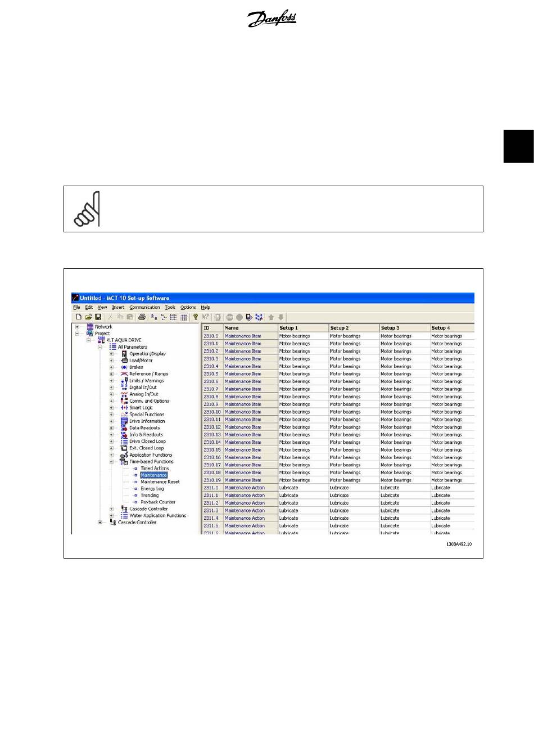This screenshot has height=756, width=534.
Task: Click the yellow question-mark Help icon
Action: pyautogui.click(x=196, y=317)
